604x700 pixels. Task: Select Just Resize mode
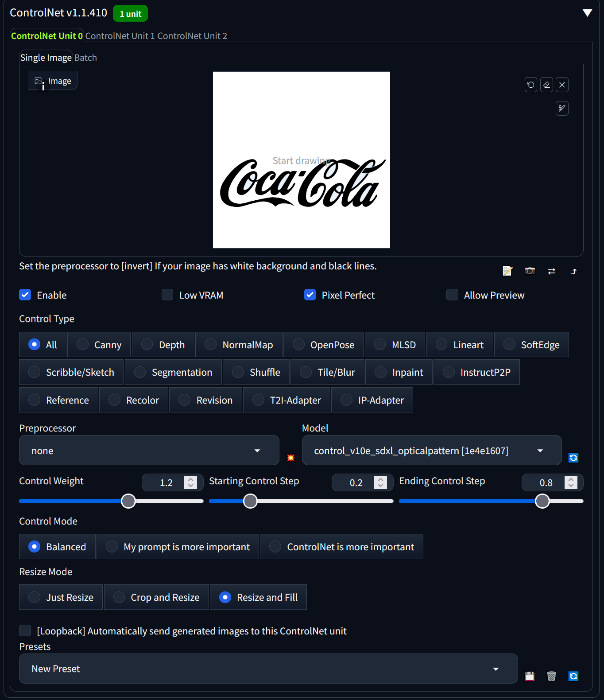click(x=61, y=597)
